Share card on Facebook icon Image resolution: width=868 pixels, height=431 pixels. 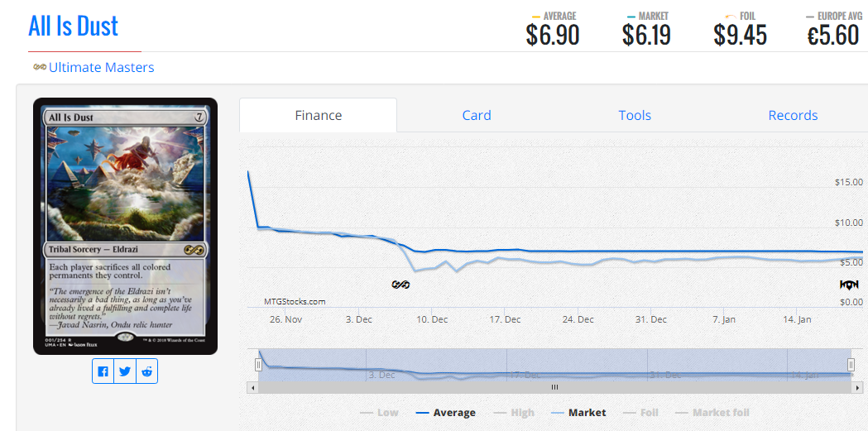[x=103, y=371]
